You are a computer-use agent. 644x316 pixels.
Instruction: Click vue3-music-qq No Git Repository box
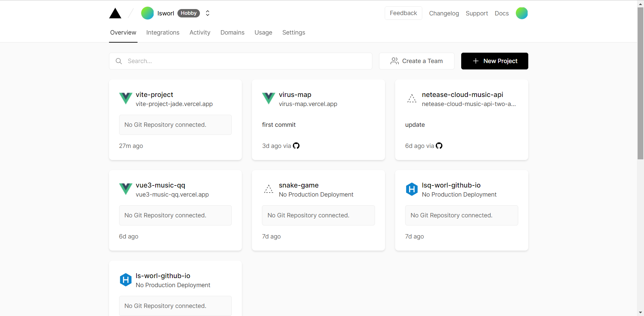click(x=175, y=215)
